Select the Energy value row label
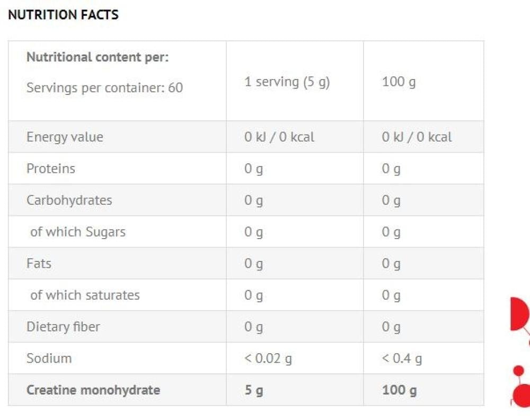530x420 pixels. click(x=65, y=137)
